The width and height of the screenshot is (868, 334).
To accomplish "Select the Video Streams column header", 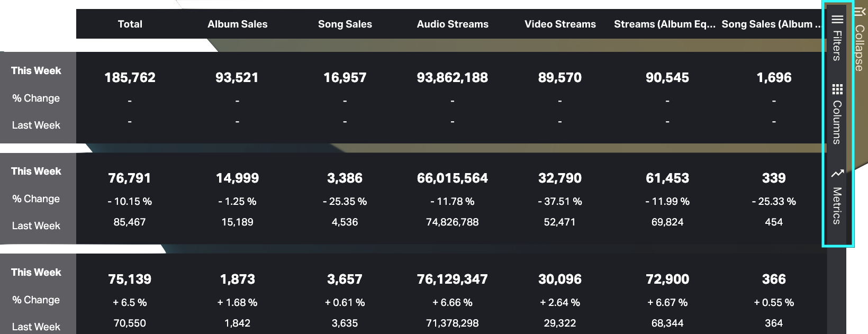I will click(560, 24).
